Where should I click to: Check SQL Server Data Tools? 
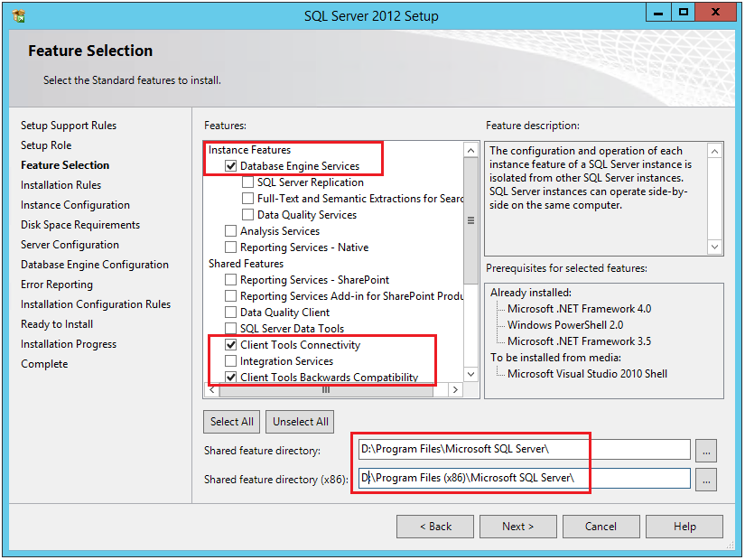[231, 329]
